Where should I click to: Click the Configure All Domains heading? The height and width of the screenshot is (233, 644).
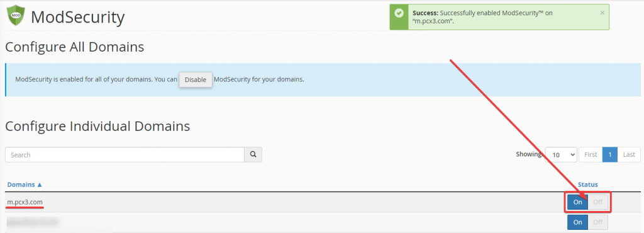[x=74, y=47]
